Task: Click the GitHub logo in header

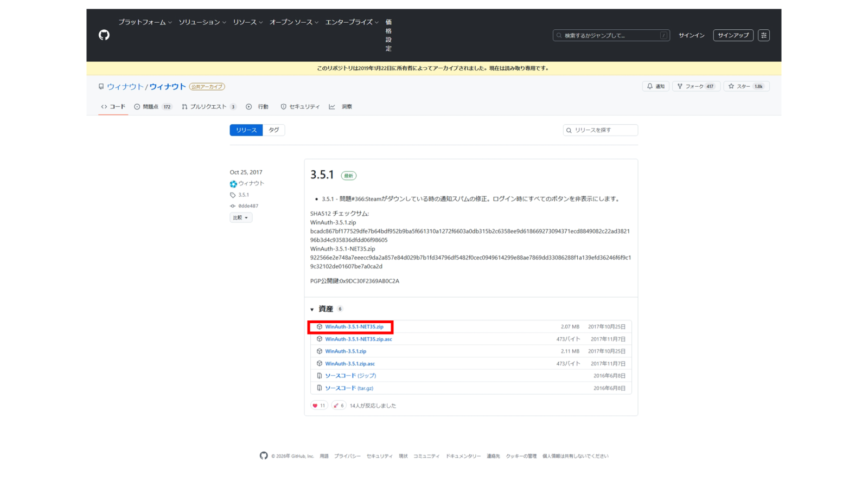Action: tap(104, 35)
